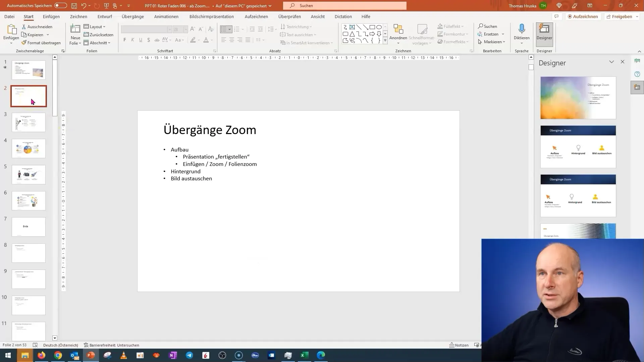644x362 pixels.
Task: Open Animationen tab in ribbon
Action: click(166, 16)
